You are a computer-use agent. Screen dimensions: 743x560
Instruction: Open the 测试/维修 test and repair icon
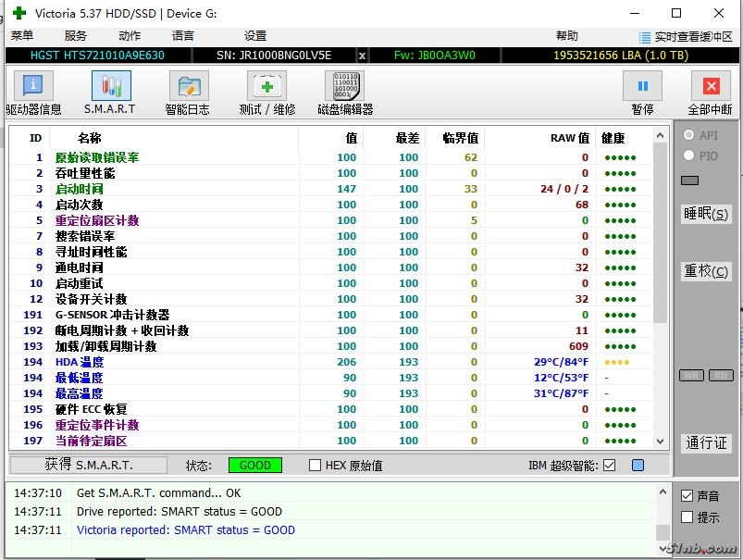(266, 86)
